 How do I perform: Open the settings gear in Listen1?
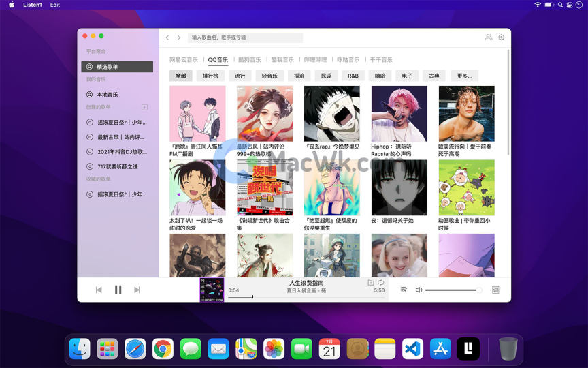[x=502, y=37]
